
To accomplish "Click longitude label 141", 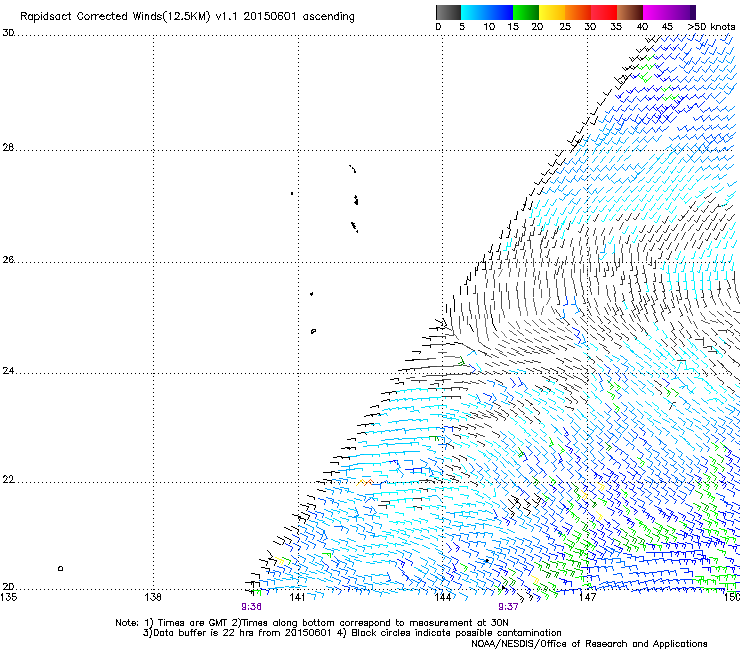I will pos(297,597).
